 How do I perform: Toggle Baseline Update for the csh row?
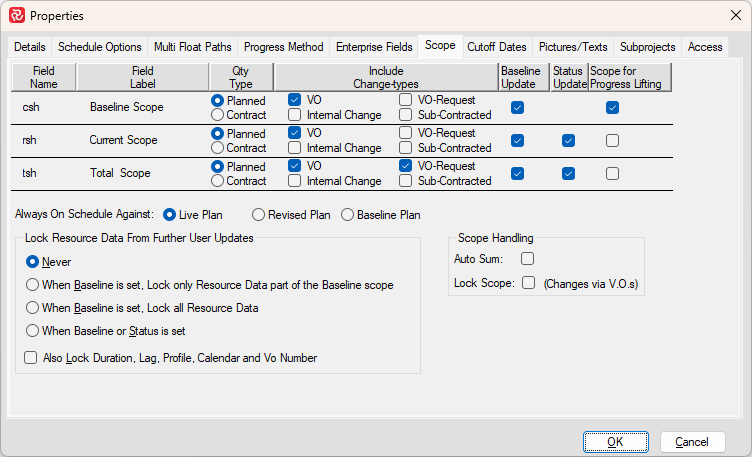point(517,108)
